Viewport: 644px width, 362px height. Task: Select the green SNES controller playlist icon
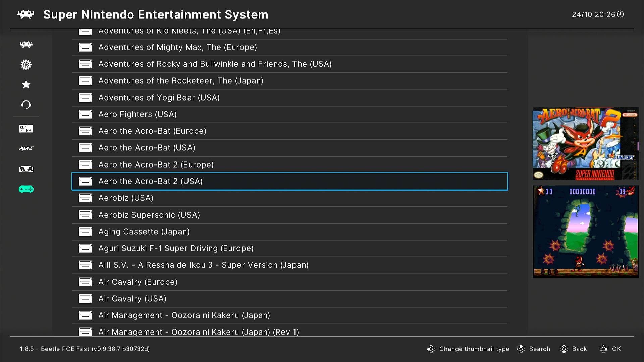(26, 189)
